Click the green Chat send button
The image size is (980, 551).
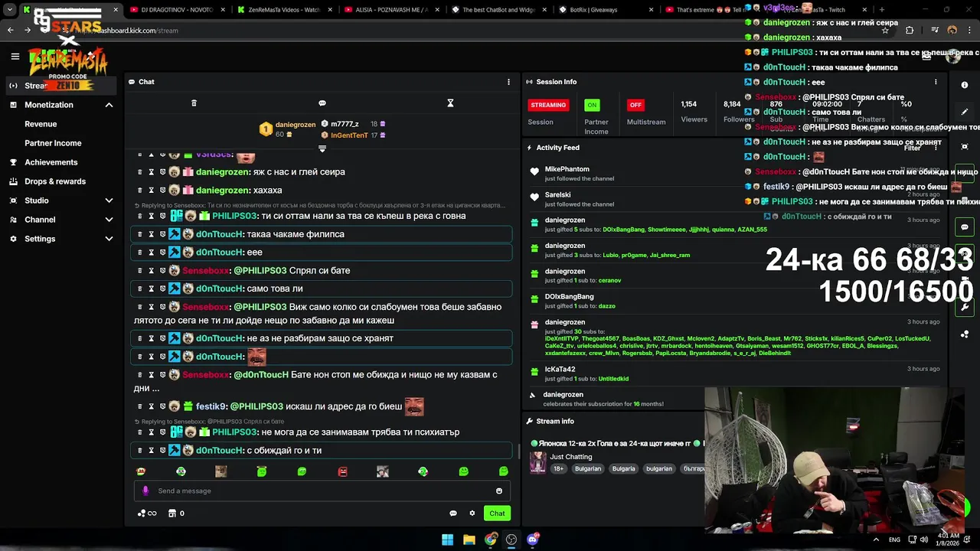[x=498, y=514]
